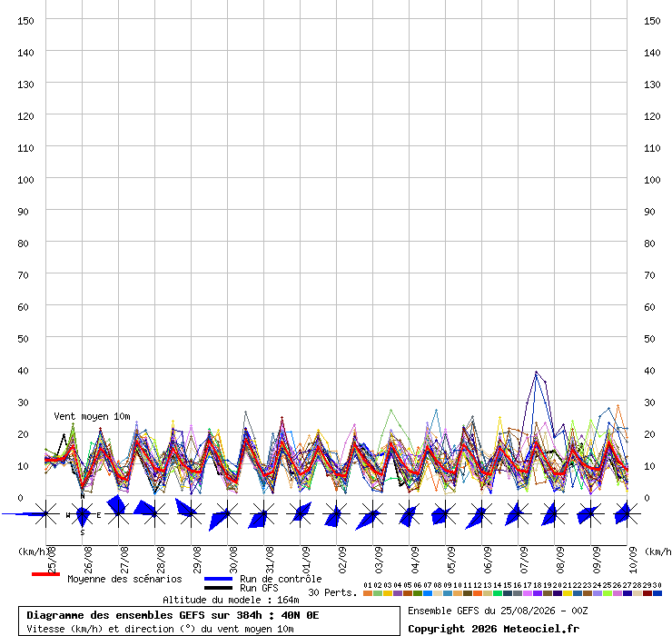
Task: Click the 'Run de contrôle' legend label
Action: 281,579
